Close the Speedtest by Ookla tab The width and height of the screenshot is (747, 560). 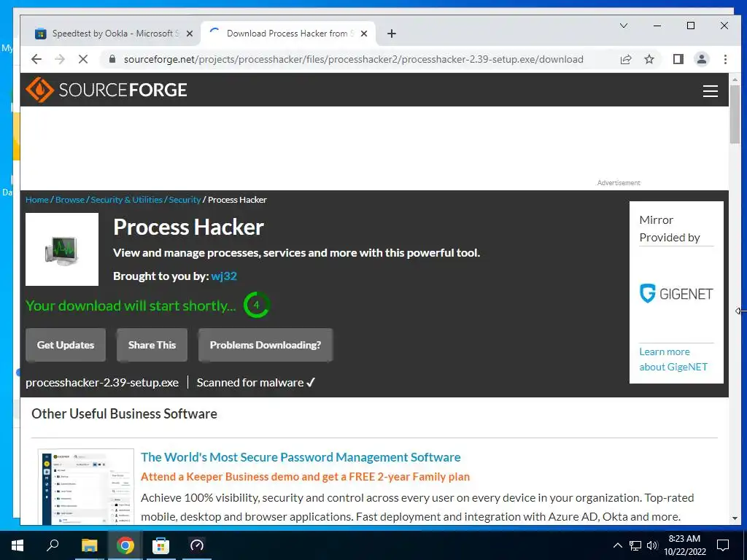click(x=190, y=34)
